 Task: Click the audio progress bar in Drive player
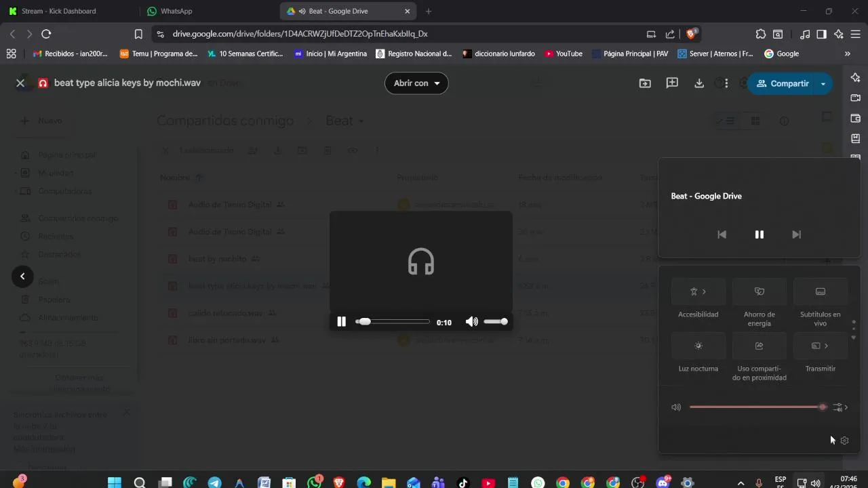[393, 322]
